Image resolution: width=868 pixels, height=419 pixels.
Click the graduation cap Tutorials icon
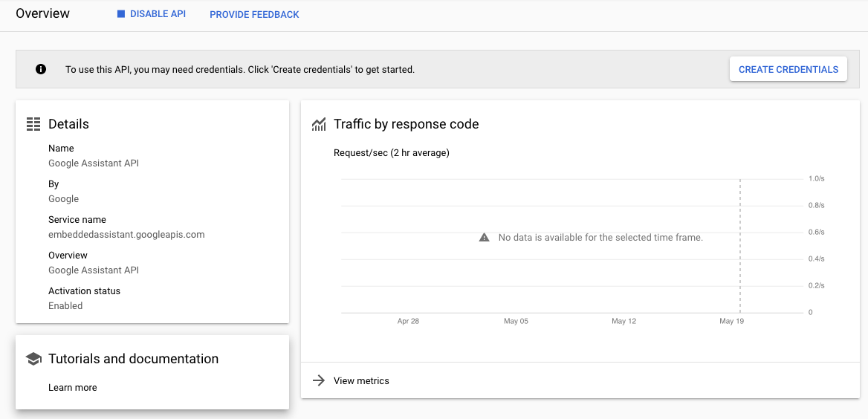(33, 360)
